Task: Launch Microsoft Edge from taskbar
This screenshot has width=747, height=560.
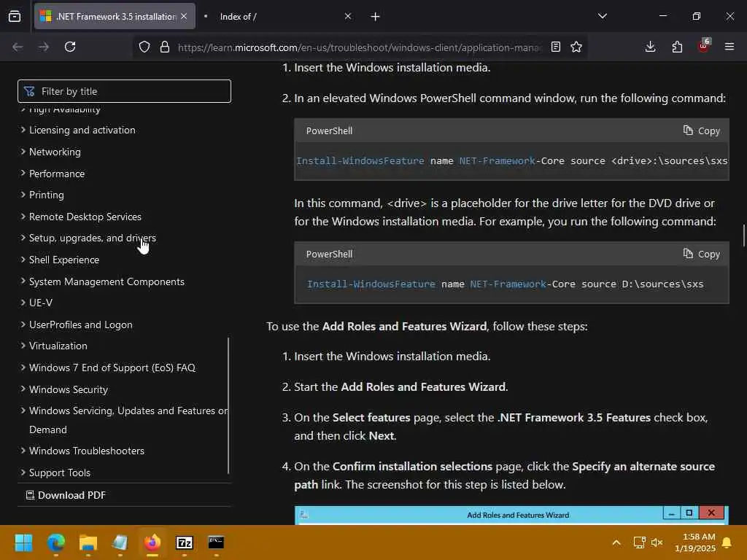Action: point(55,542)
